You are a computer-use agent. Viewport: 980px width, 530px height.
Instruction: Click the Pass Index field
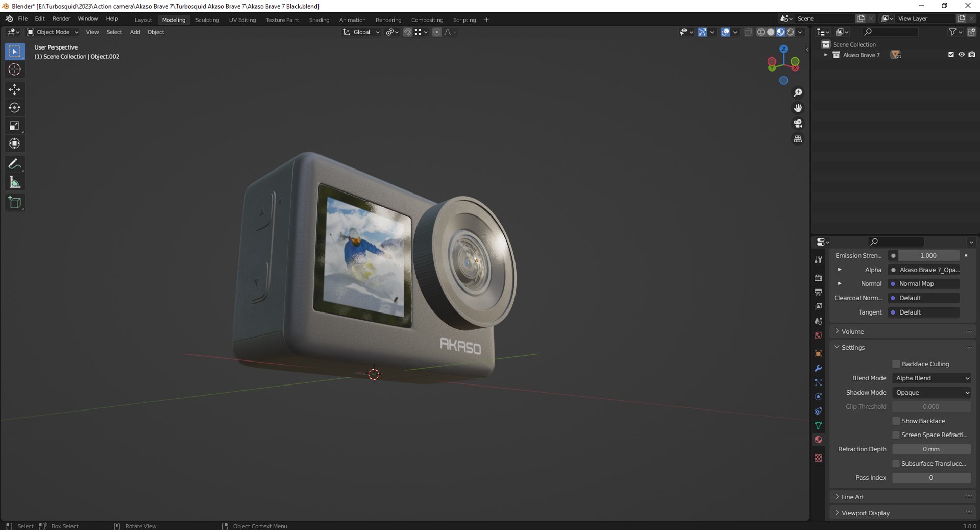coord(932,478)
